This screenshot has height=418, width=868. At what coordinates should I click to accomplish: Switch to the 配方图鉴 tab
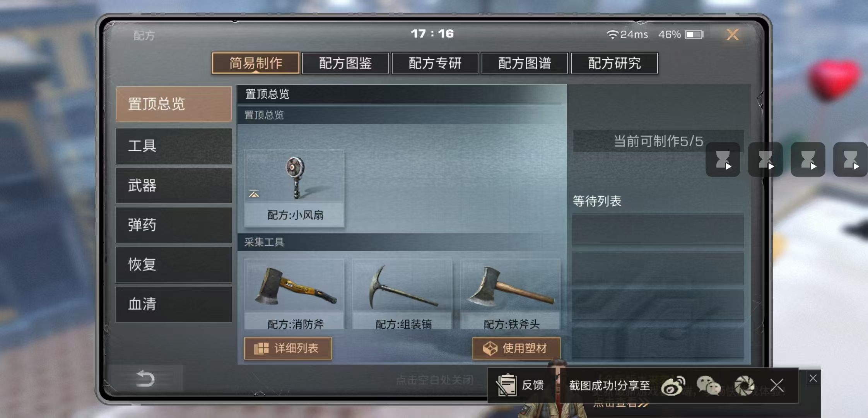pyautogui.click(x=345, y=63)
